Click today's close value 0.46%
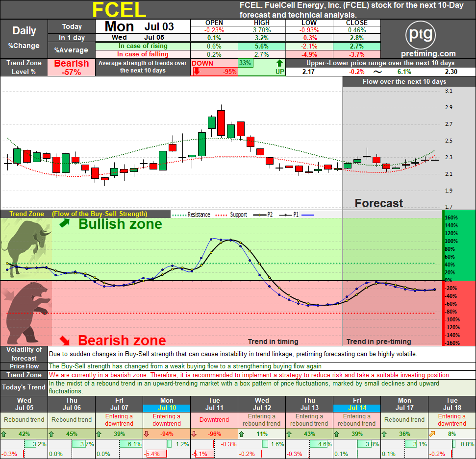This screenshot has width=476, height=459. point(357,30)
